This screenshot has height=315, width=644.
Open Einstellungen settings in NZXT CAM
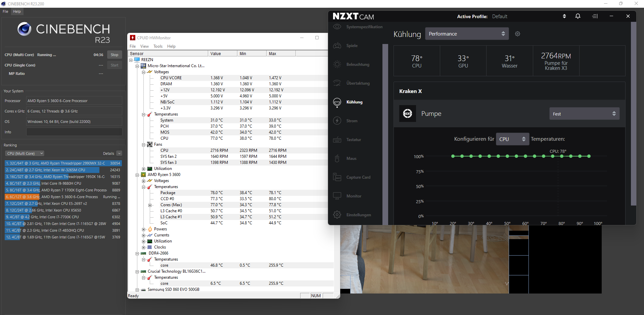click(x=359, y=215)
